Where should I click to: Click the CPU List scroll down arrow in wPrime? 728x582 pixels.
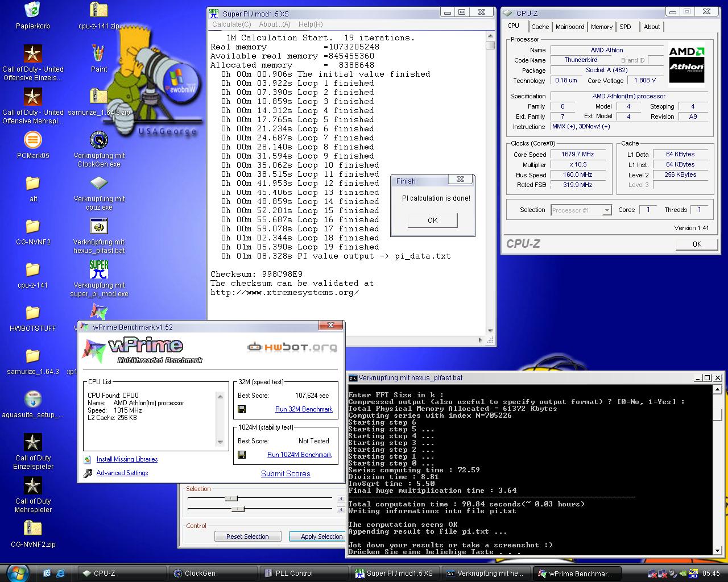(x=221, y=442)
